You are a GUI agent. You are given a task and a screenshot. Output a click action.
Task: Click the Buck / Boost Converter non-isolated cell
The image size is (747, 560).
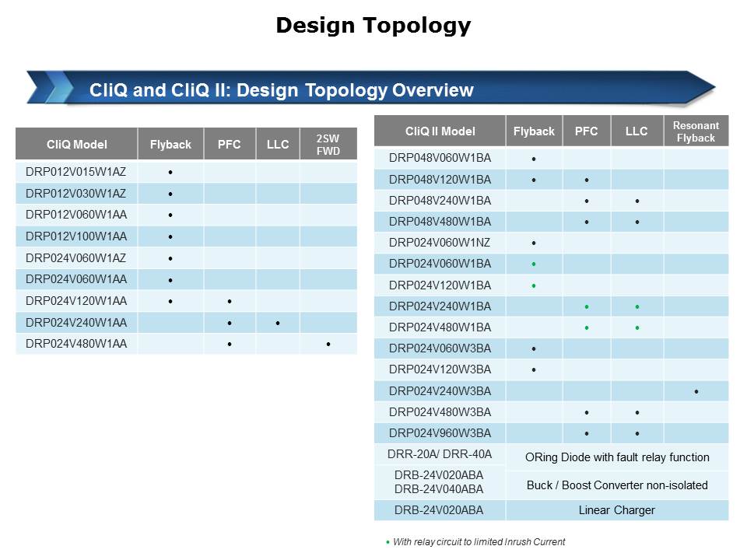coord(617,485)
